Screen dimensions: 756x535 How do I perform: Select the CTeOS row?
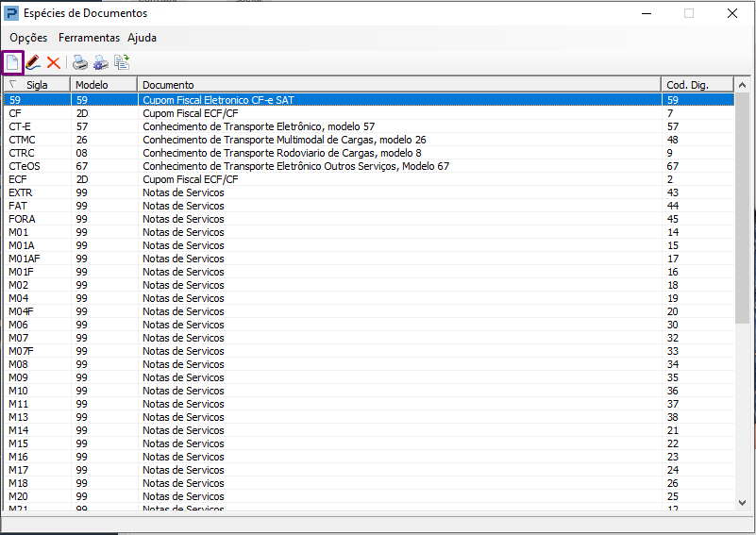coord(369,166)
